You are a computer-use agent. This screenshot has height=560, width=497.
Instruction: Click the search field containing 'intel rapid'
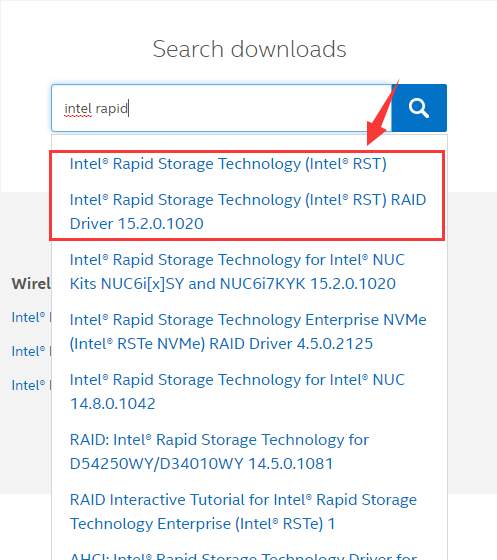221,108
